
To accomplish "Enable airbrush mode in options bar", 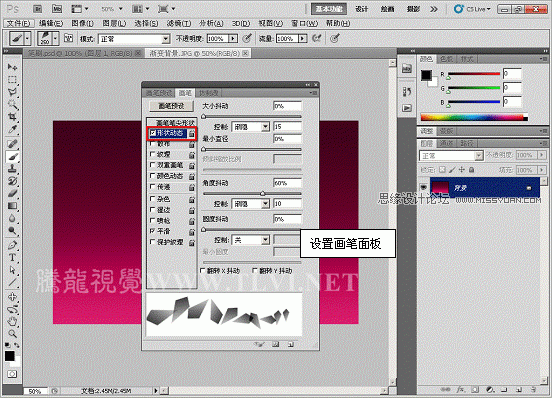I will (317, 38).
